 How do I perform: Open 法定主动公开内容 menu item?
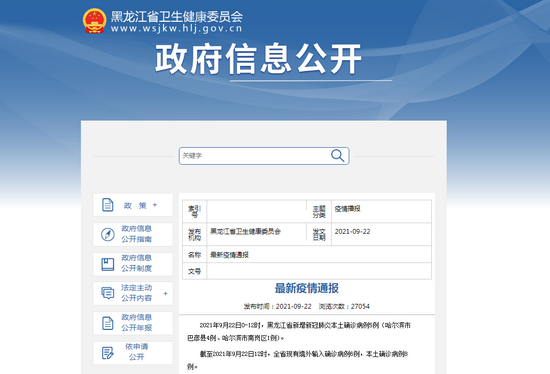(133, 293)
